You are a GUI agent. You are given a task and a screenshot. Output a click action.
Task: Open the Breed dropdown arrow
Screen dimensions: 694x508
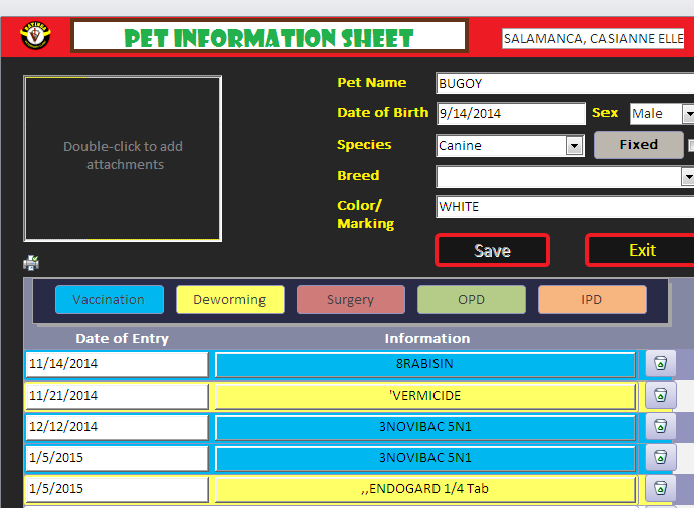point(688,177)
